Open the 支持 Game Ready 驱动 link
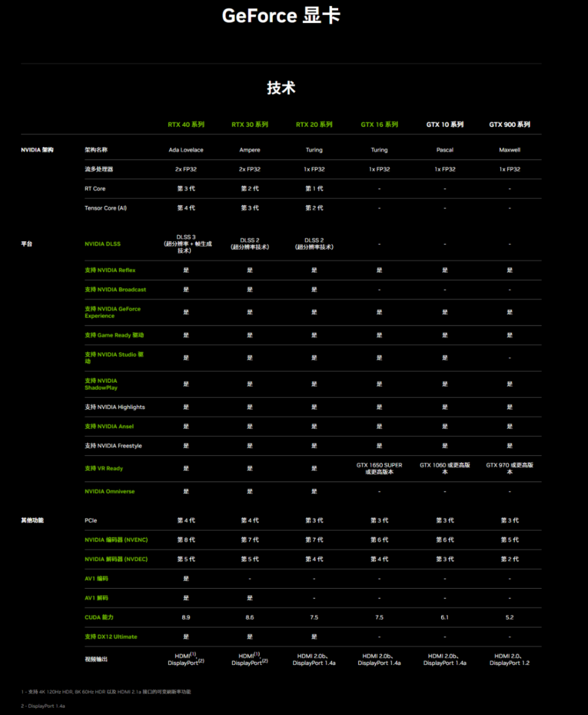Image resolution: width=588 pixels, height=715 pixels. coord(114,335)
